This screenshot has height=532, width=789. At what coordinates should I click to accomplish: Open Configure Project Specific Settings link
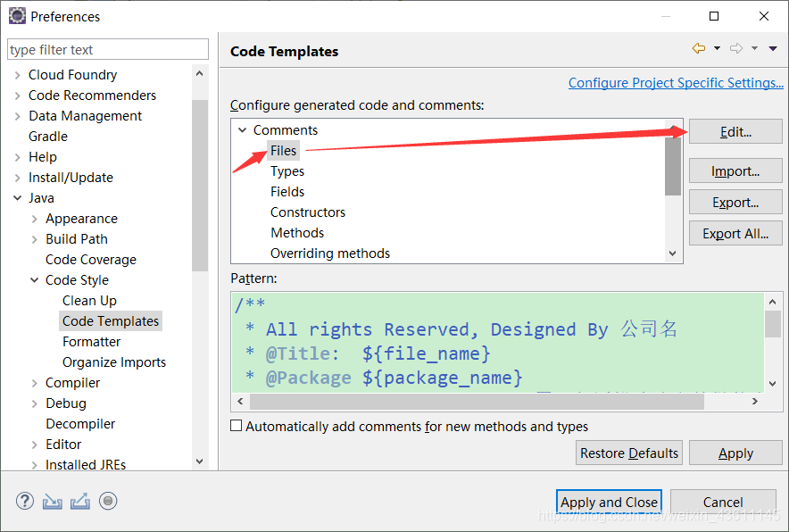click(x=676, y=82)
